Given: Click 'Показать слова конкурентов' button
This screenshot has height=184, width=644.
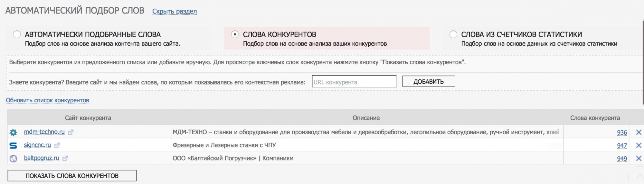Looking at the screenshot, I should click(72, 176).
